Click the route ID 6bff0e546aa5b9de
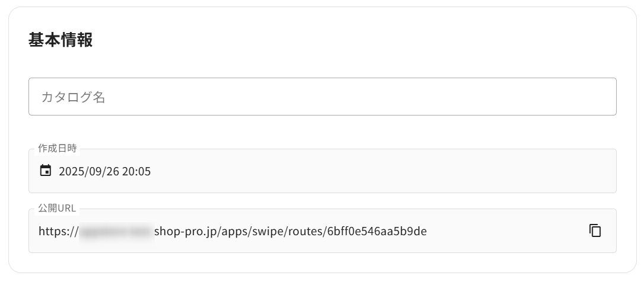This screenshot has width=644, height=282. click(x=377, y=231)
